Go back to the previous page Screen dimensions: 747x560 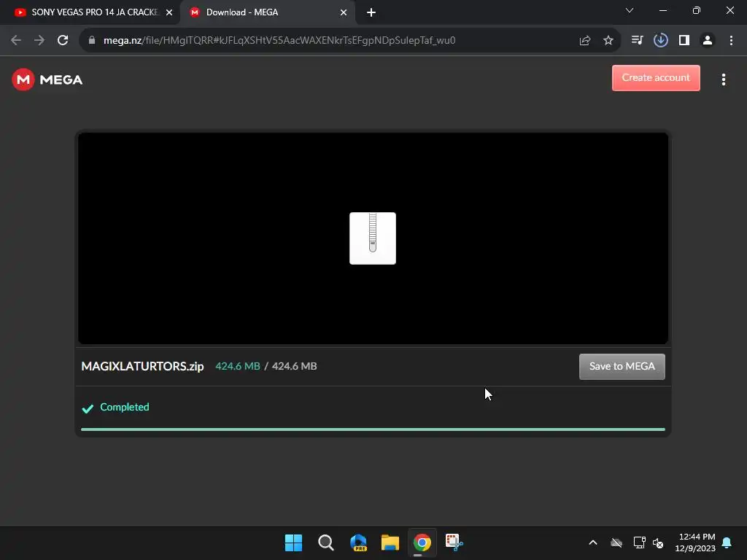(x=16, y=41)
